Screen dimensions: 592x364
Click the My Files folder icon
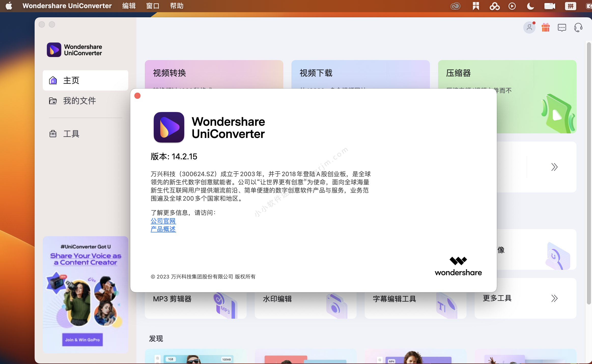pos(53,101)
